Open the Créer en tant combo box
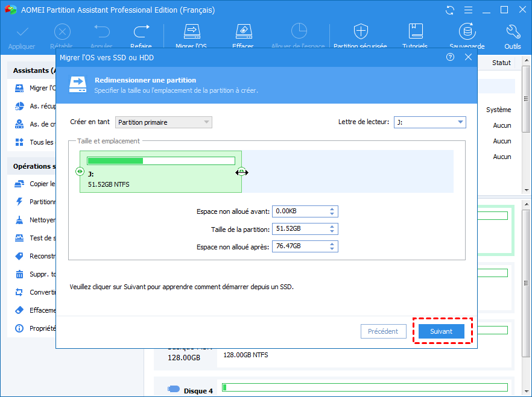Screen dimensions: 532x397 [x=163, y=122]
